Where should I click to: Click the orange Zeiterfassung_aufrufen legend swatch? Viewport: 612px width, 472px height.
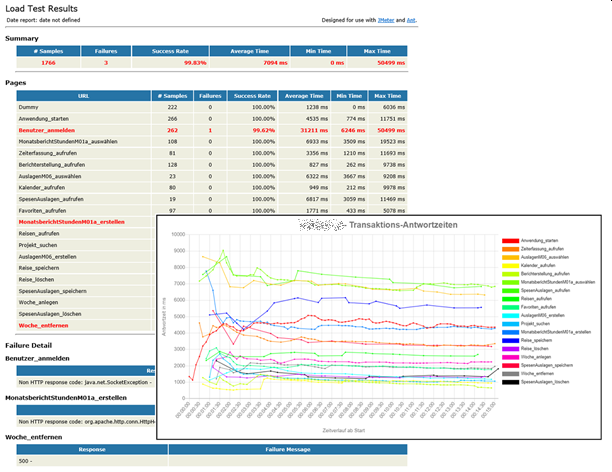(511, 249)
